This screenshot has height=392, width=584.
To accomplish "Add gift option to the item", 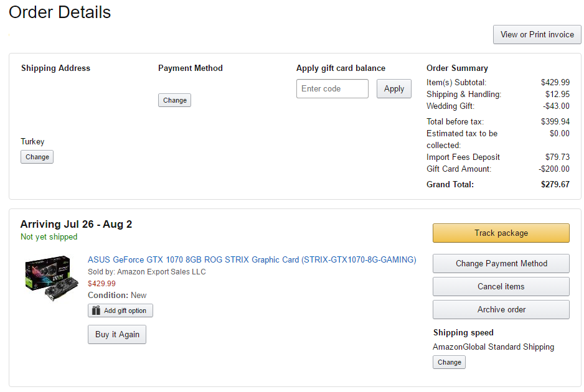I will (120, 310).
